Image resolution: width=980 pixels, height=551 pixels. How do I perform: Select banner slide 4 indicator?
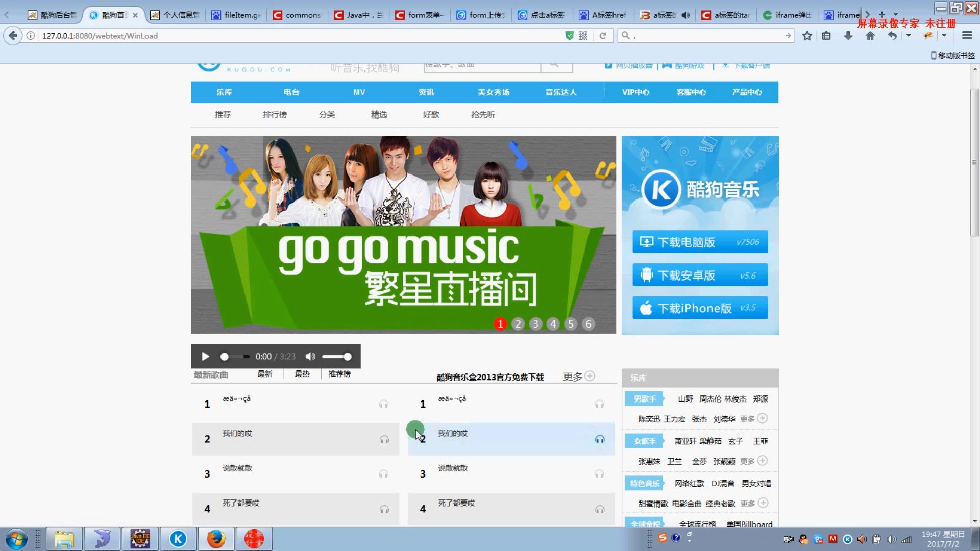tap(553, 324)
